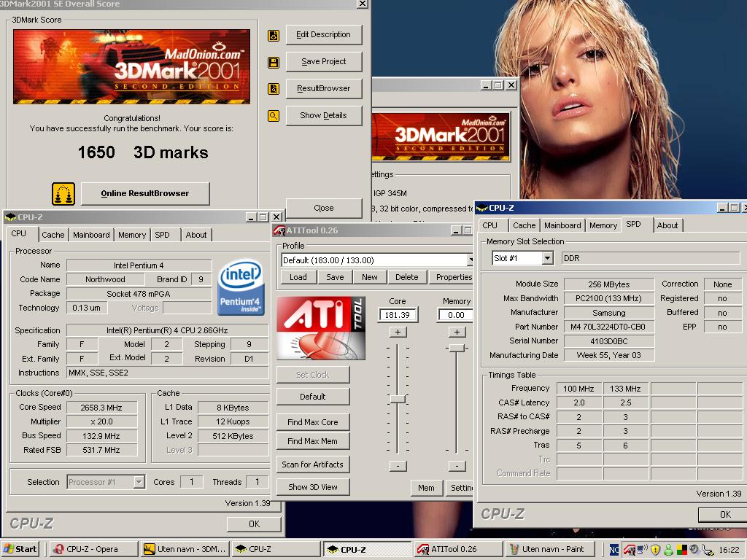Increase Memory clock with plus button
This screenshot has width=747, height=560.
point(457,332)
